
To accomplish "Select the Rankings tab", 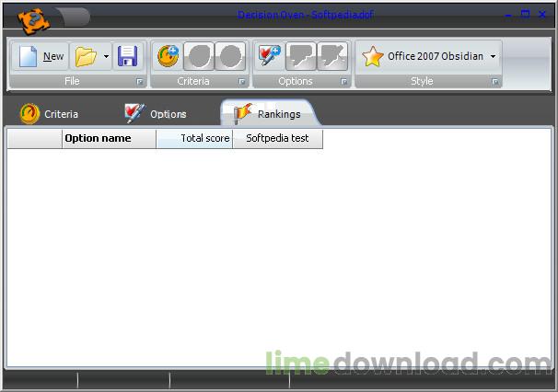I will tap(267, 114).
